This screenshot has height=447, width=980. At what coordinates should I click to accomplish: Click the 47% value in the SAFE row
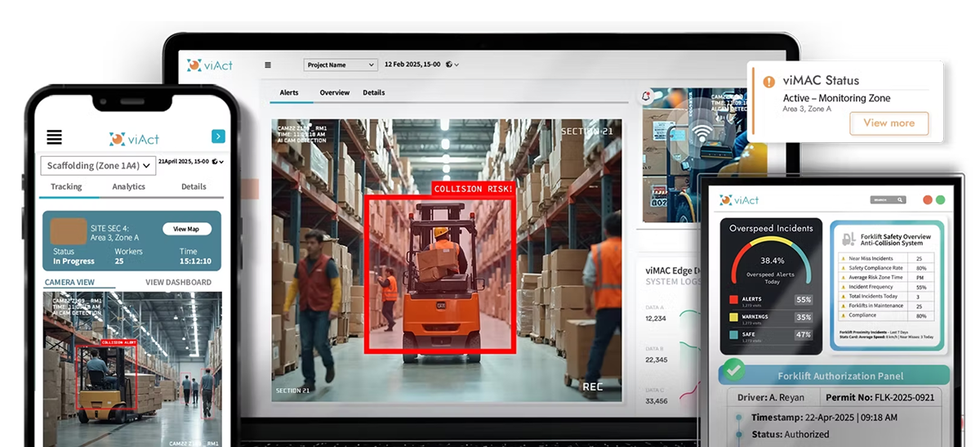point(804,334)
